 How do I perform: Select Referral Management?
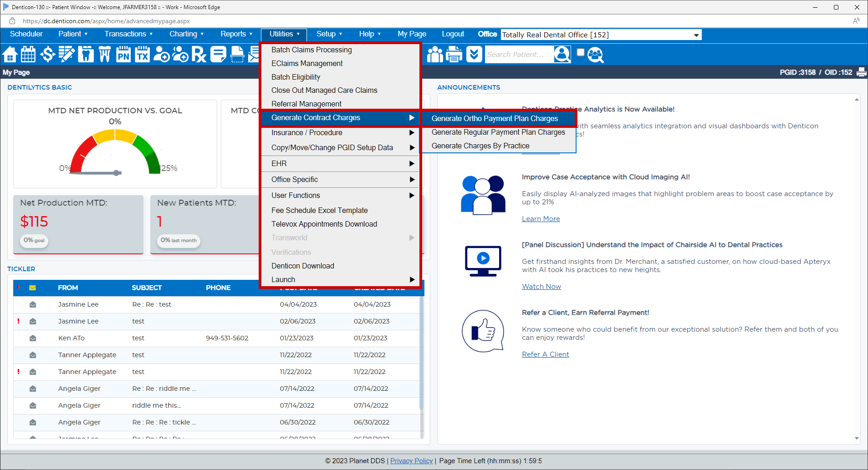click(340, 104)
